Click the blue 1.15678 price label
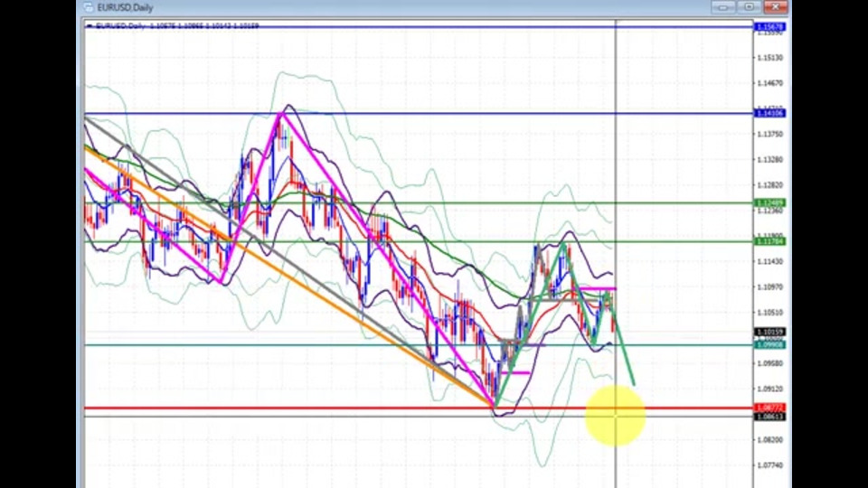The width and height of the screenshot is (868, 488). 769,27
